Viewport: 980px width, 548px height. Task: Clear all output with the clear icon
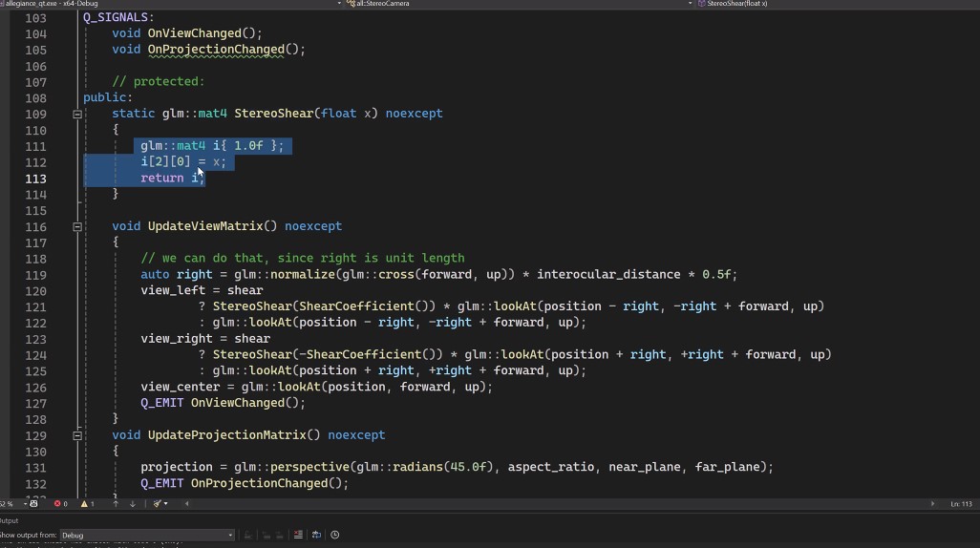point(298,535)
